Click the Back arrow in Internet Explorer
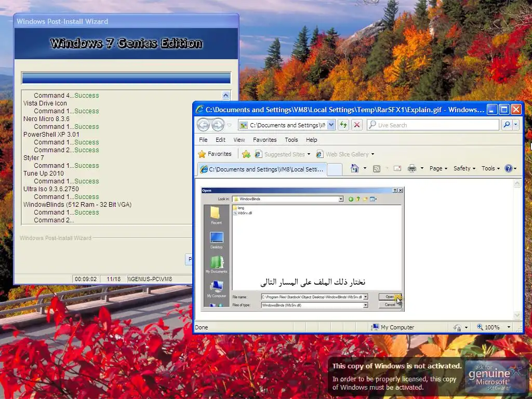Screen dimensions: 532x399 click(203, 125)
